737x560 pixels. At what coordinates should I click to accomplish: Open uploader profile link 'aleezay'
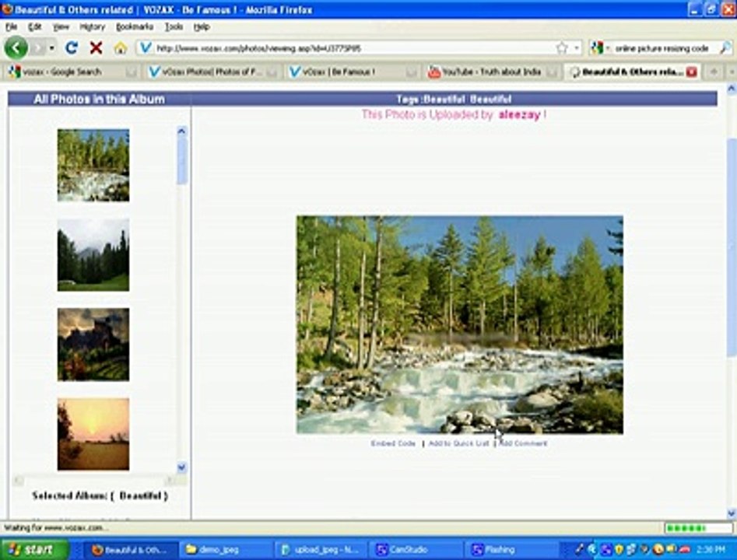tap(519, 114)
